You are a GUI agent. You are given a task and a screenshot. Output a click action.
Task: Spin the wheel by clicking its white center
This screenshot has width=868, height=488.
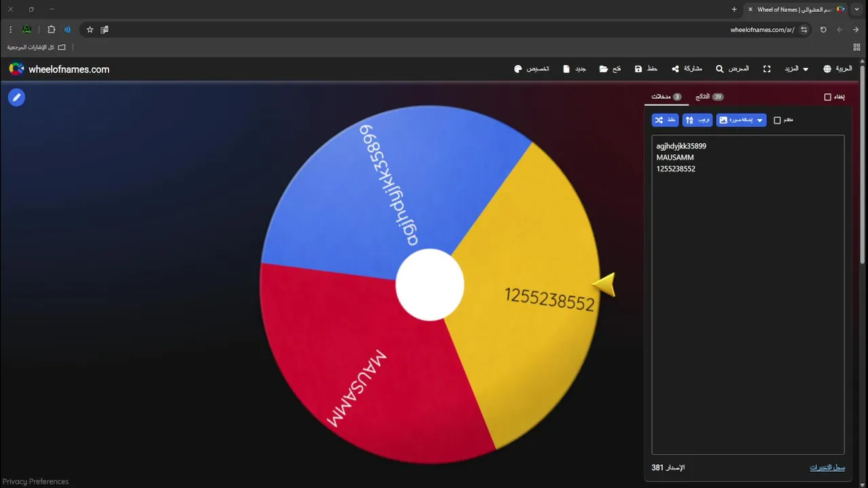point(430,285)
